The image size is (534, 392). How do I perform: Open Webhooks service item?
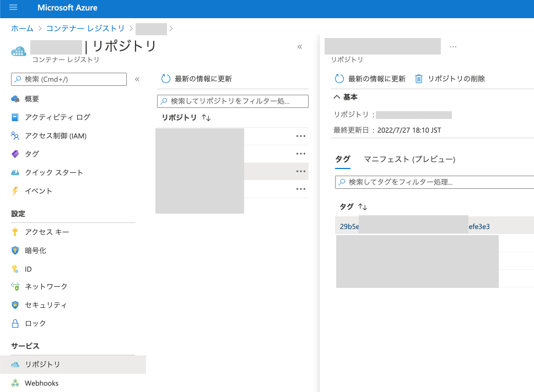tap(41, 383)
